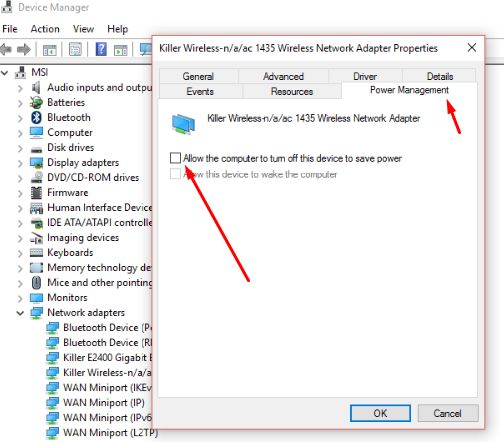Collapse the Network adapters tree node
The image size is (504, 442).
(x=20, y=313)
